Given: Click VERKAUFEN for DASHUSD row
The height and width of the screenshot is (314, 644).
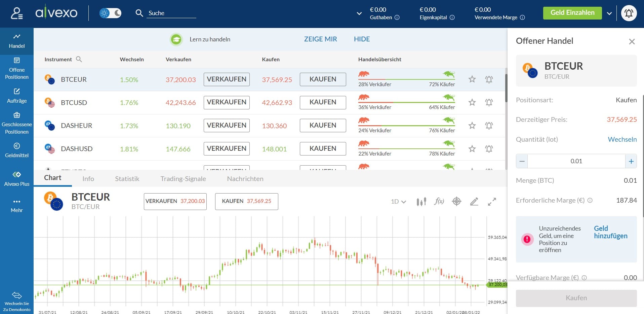Looking at the screenshot, I should [x=227, y=149].
